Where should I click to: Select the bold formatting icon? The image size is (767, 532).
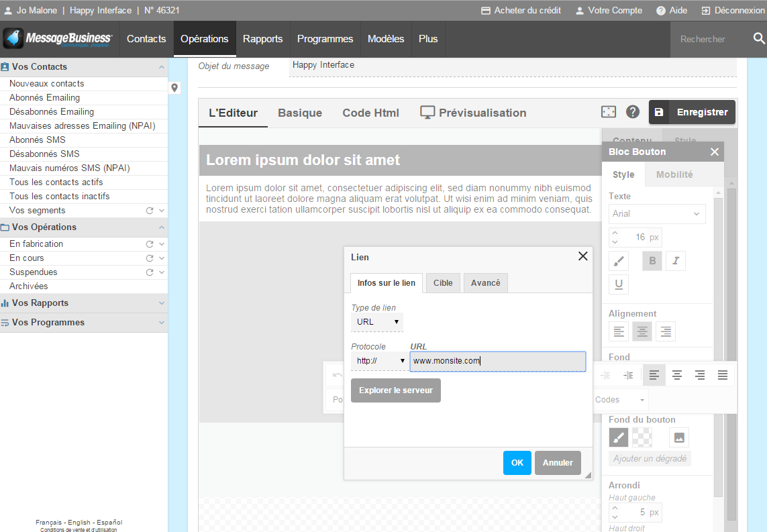pos(652,261)
